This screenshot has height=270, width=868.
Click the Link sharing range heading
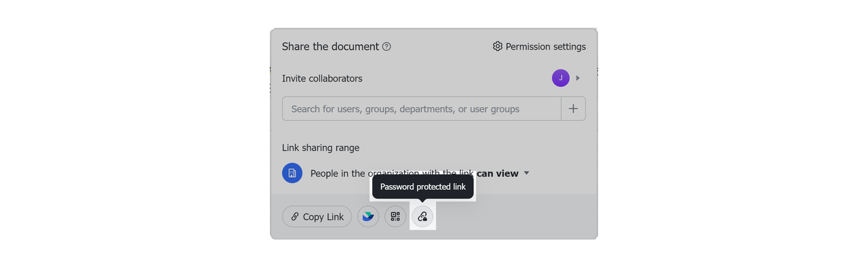[x=321, y=148]
